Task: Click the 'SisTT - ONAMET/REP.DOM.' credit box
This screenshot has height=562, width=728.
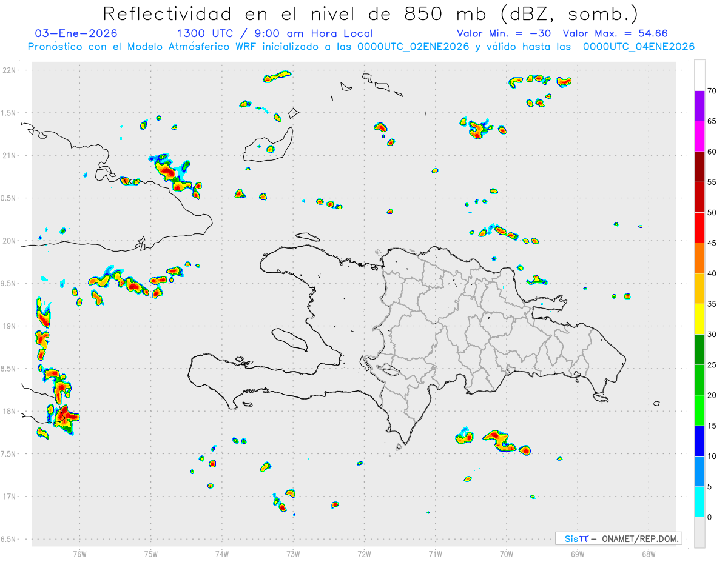Action: (x=618, y=538)
